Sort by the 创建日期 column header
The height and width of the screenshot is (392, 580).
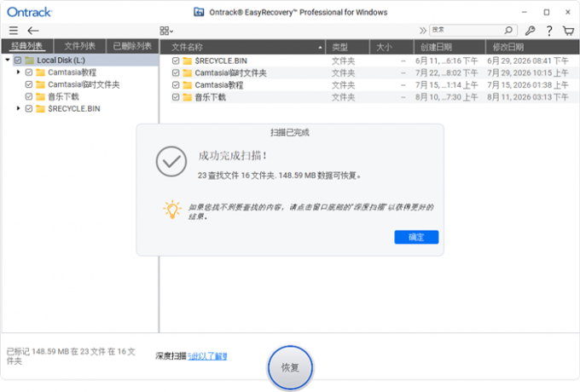(x=449, y=47)
